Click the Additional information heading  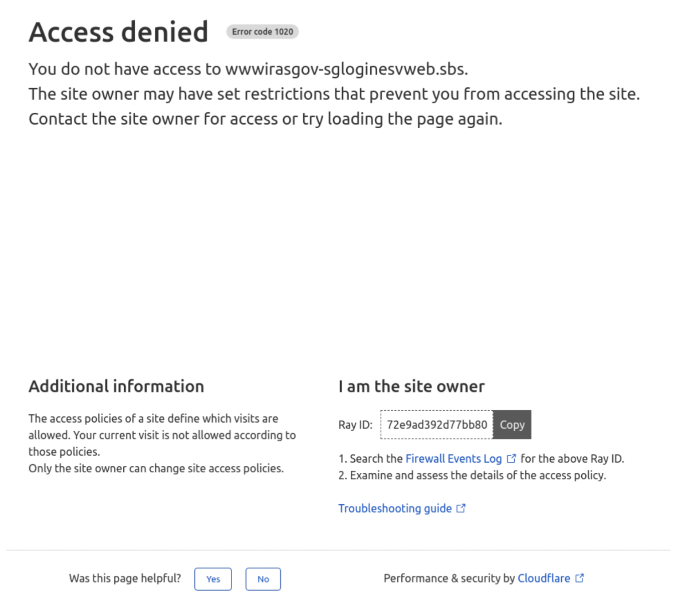click(116, 386)
